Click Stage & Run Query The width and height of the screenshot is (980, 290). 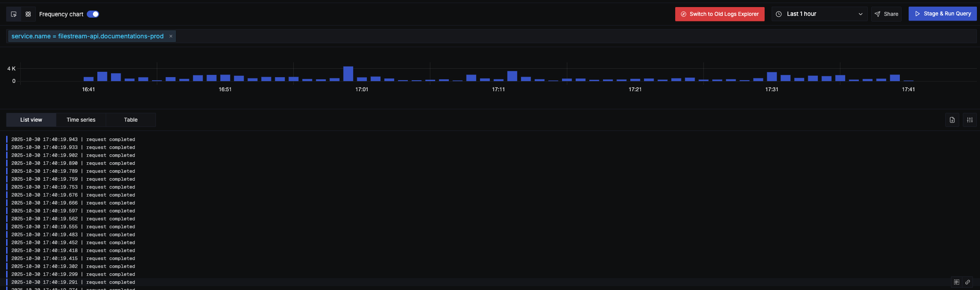point(943,14)
